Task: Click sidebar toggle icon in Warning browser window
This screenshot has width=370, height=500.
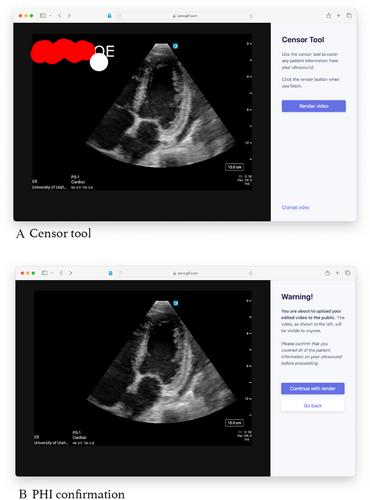Action: pyautogui.click(x=44, y=273)
